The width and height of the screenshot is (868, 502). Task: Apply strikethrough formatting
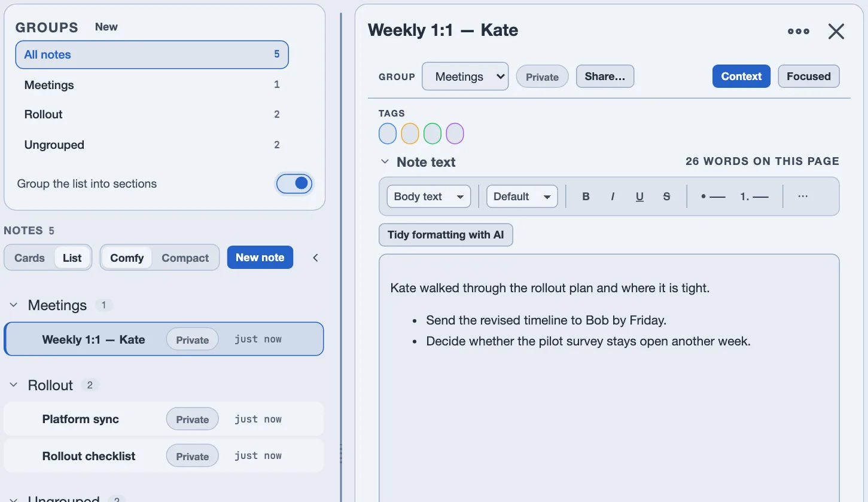pos(666,197)
